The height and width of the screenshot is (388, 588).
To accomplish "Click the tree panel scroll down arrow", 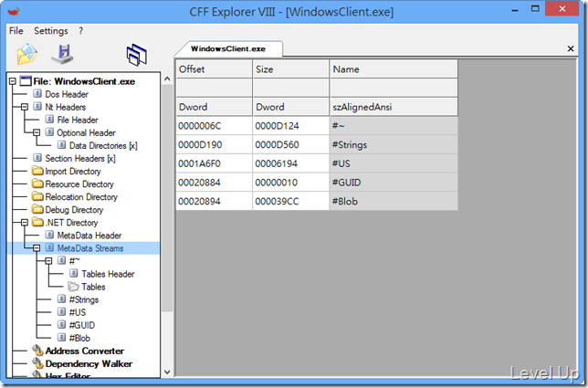I will (167, 372).
